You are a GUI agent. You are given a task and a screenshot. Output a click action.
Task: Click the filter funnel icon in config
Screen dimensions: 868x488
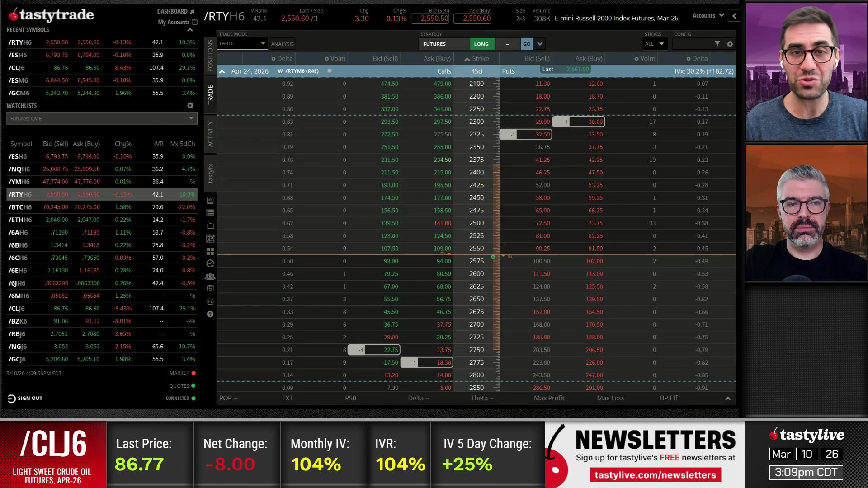click(x=717, y=44)
